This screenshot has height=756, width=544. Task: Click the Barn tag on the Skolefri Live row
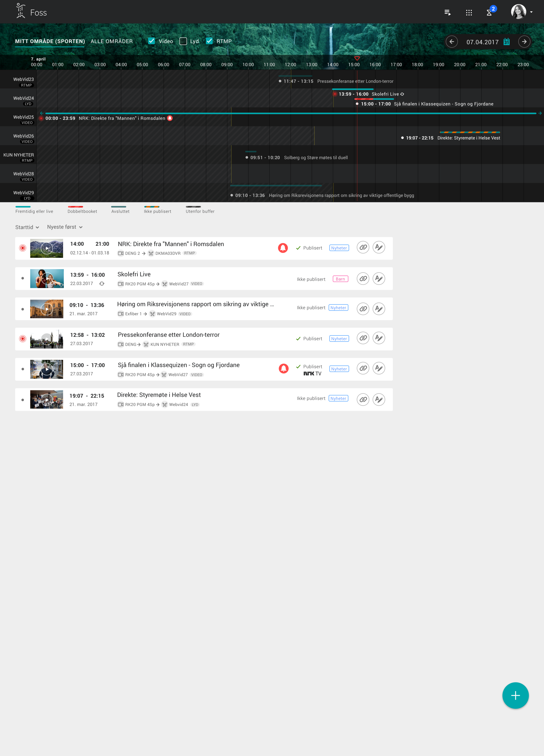coord(340,279)
